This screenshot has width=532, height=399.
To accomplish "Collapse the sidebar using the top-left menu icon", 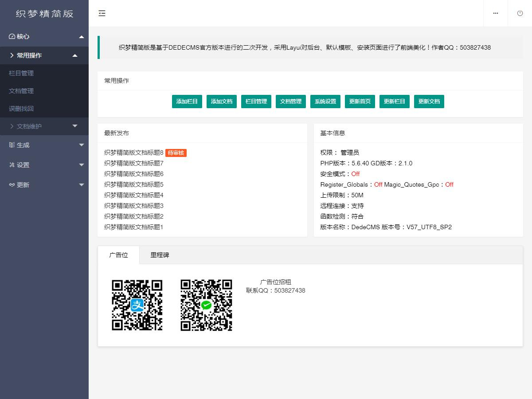I will [102, 13].
